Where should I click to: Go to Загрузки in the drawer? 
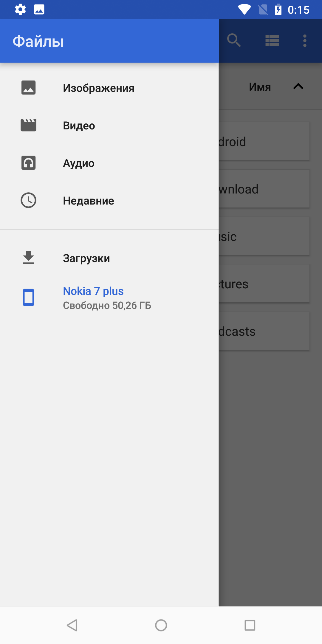tap(86, 258)
